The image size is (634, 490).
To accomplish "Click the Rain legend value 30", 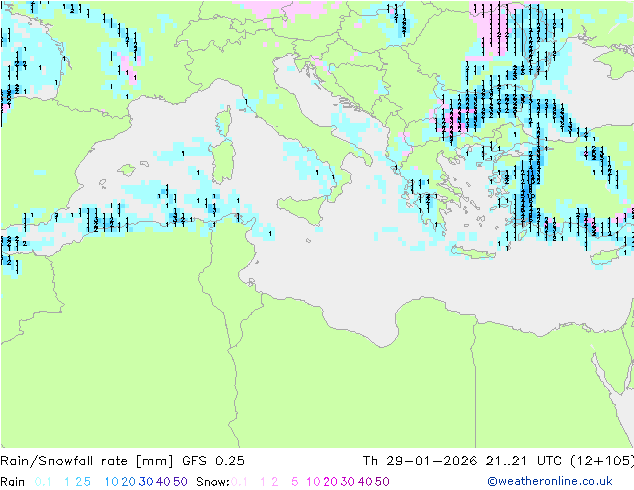I will click(146, 482).
